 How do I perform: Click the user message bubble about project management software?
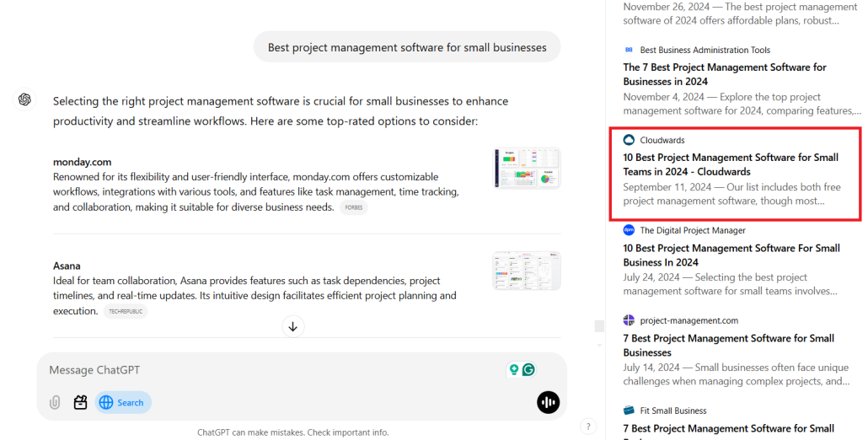coord(407,47)
